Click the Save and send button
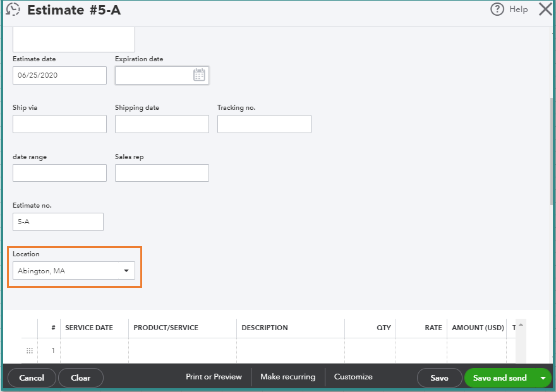 (x=499, y=377)
